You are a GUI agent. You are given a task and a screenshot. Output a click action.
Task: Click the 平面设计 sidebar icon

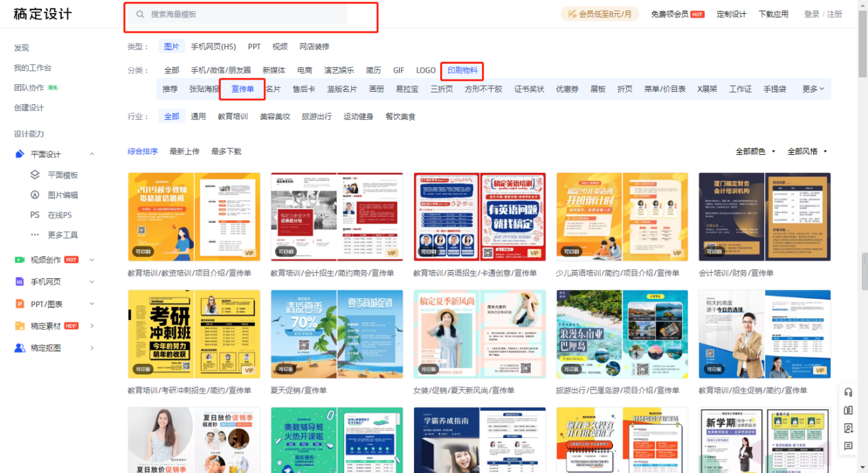tap(20, 154)
